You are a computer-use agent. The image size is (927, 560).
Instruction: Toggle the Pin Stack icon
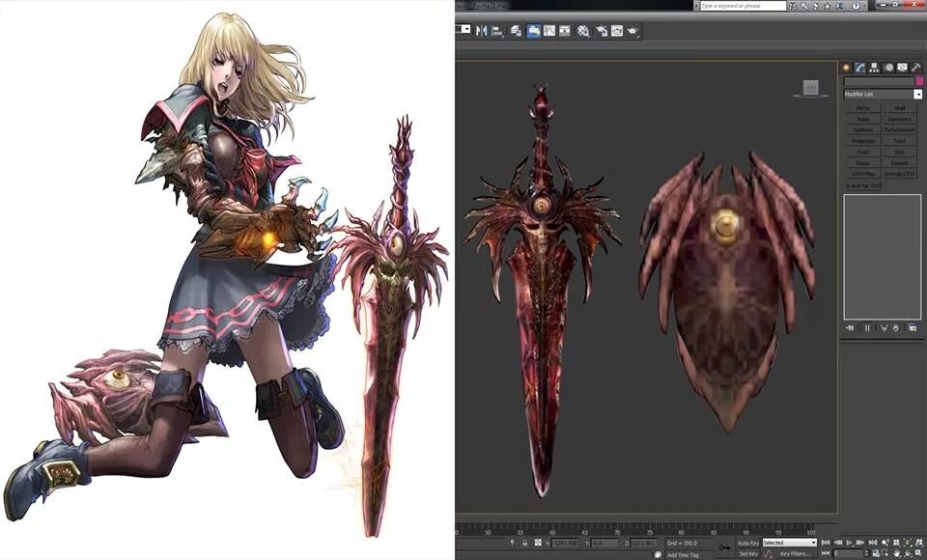(850, 327)
